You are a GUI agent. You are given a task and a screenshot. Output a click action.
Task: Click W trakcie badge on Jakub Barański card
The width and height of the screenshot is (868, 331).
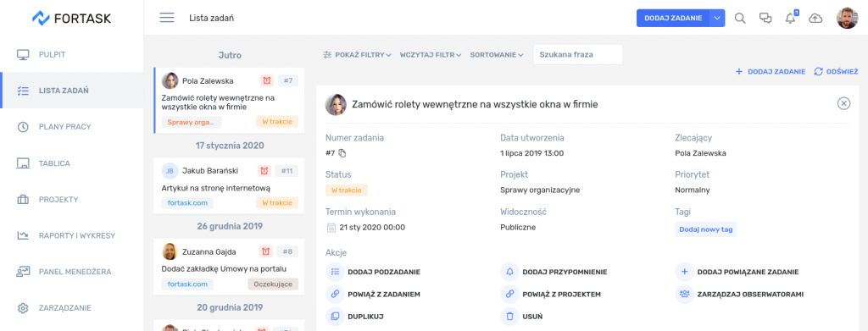pyautogui.click(x=277, y=203)
